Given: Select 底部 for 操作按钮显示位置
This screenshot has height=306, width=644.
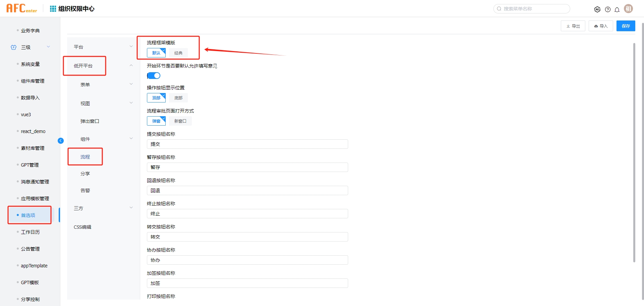Looking at the screenshot, I should point(178,98).
